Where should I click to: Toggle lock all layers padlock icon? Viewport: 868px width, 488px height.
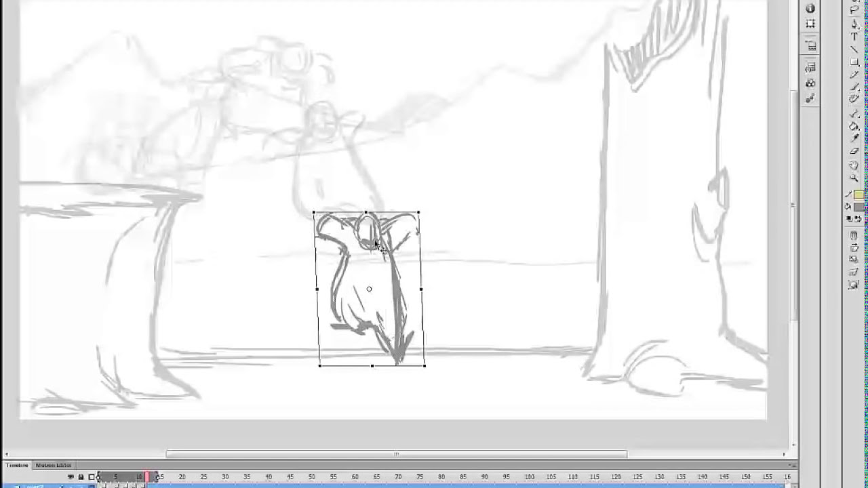point(81,477)
